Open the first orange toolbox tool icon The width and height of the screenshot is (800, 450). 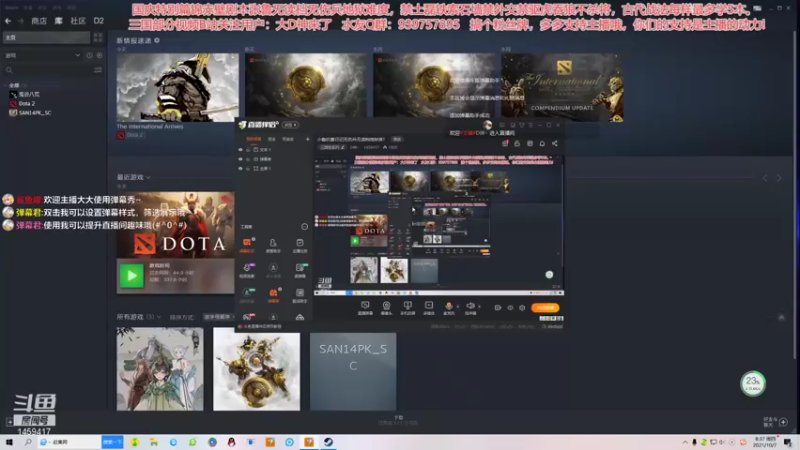tap(247, 244)
